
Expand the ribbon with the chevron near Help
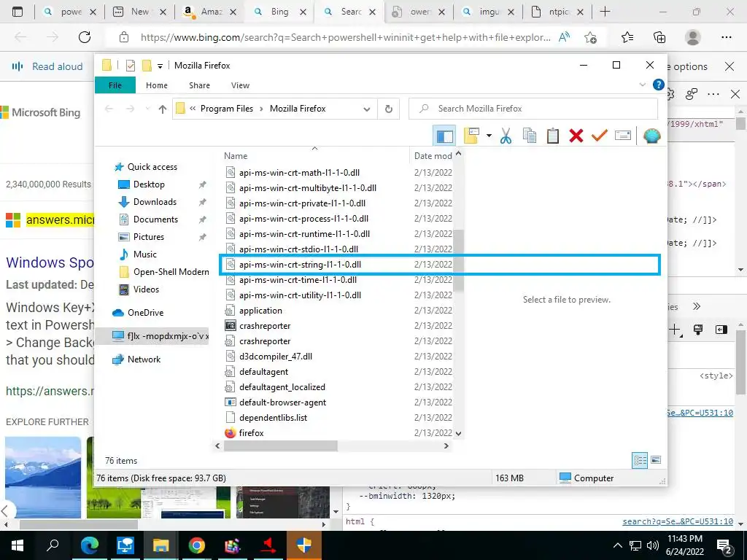coord(642,85)
